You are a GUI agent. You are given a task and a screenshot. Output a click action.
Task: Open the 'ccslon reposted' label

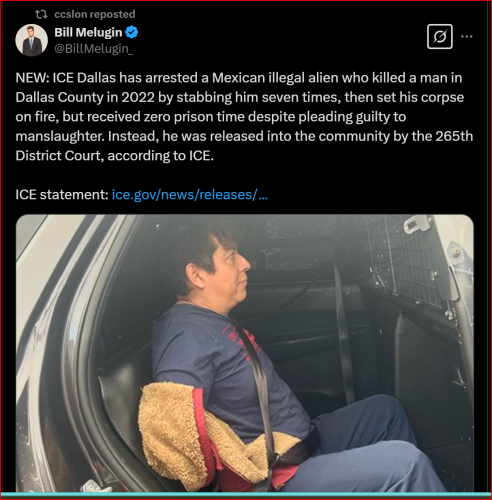pyautogui.click(x=95, y=14)
